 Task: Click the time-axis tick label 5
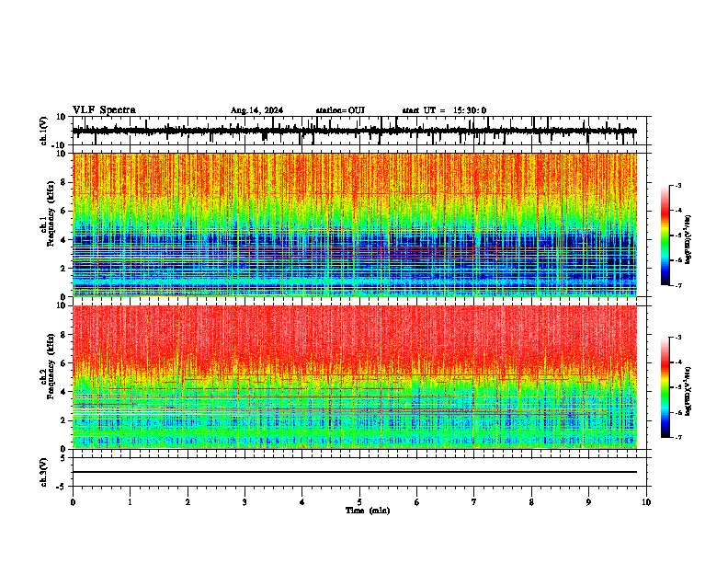coord(359,502)
